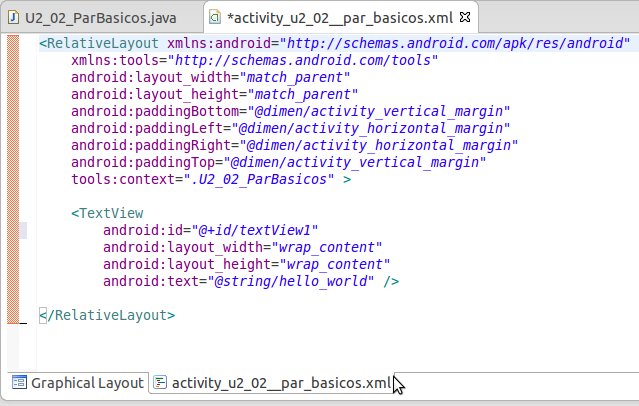The image size is (639, 406).
Task: Click the android:paddingLeft attribute line
Action: 290,128
